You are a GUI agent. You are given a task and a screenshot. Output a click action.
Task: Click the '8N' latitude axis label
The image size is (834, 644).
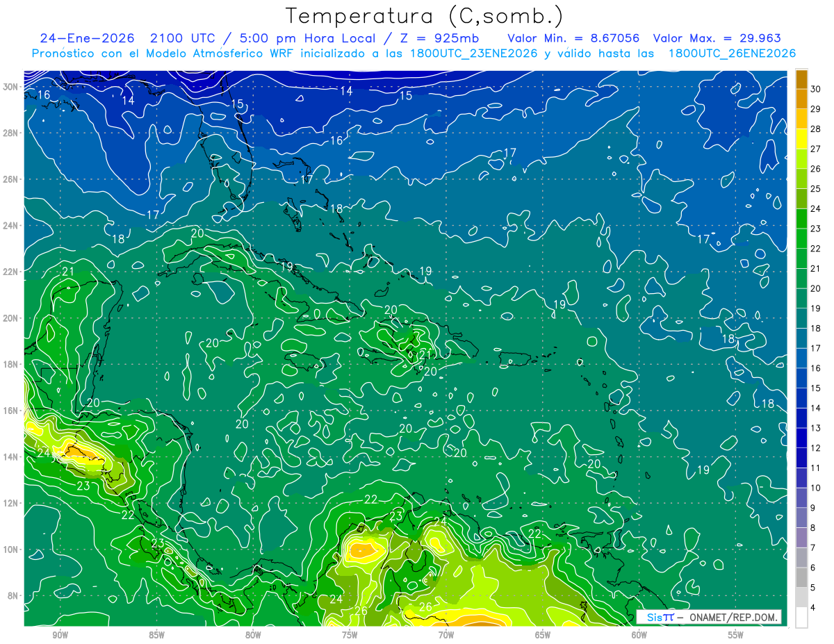pyautogui.click(x=14, y=596)
